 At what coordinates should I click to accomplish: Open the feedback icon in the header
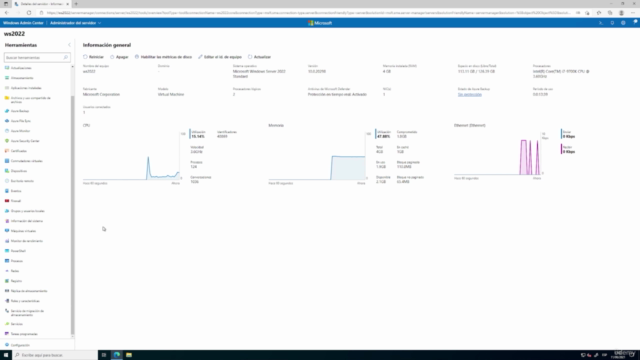coord(635,22)
